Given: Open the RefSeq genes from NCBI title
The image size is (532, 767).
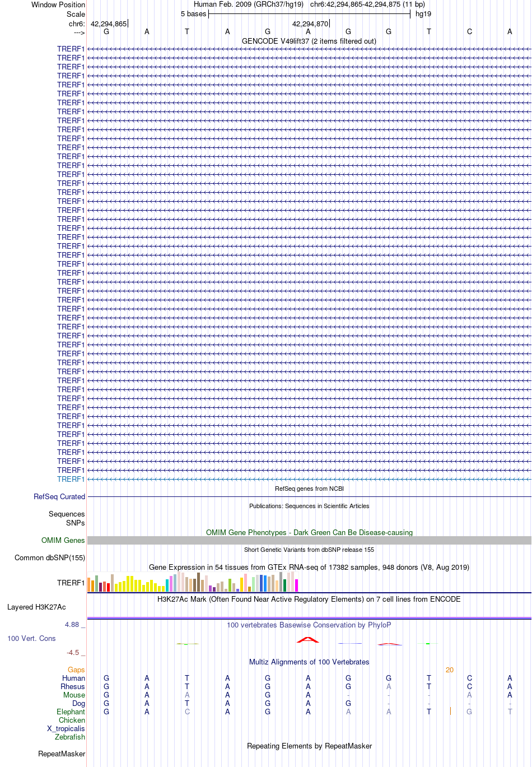Looking at the screenshot, I should [309, 489].
